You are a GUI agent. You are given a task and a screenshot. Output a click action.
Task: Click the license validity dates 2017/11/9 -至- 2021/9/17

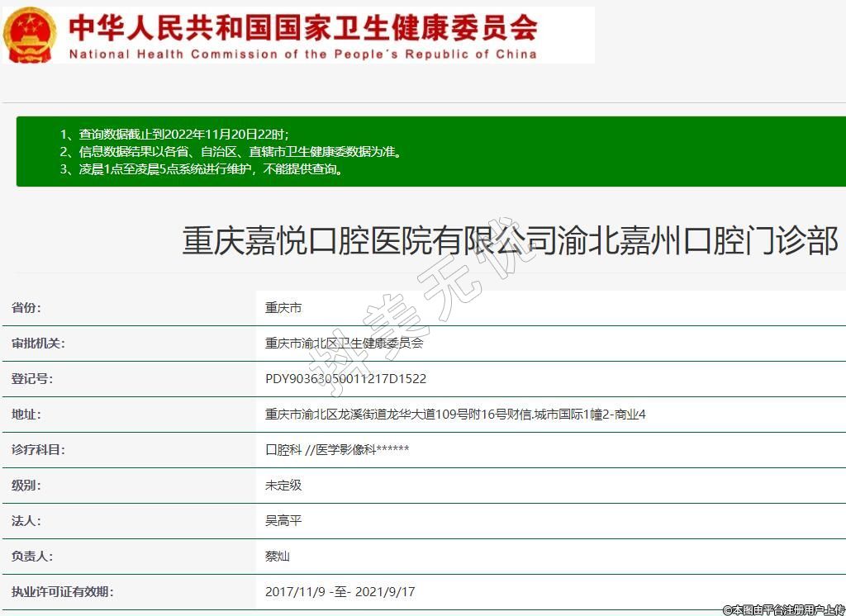pyautogui.click(x=340, y=592)
